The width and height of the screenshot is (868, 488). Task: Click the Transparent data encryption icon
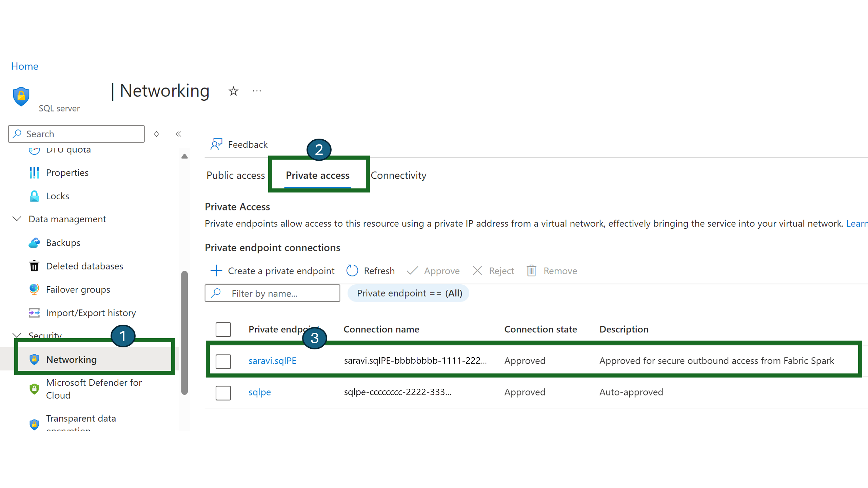(x=33, y=423)
